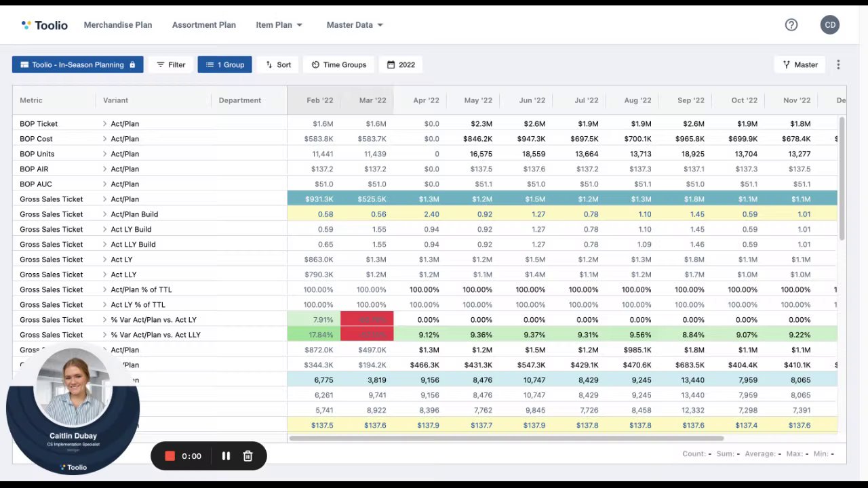
Task: Pause the screen recording
Action: click(226, 456)
